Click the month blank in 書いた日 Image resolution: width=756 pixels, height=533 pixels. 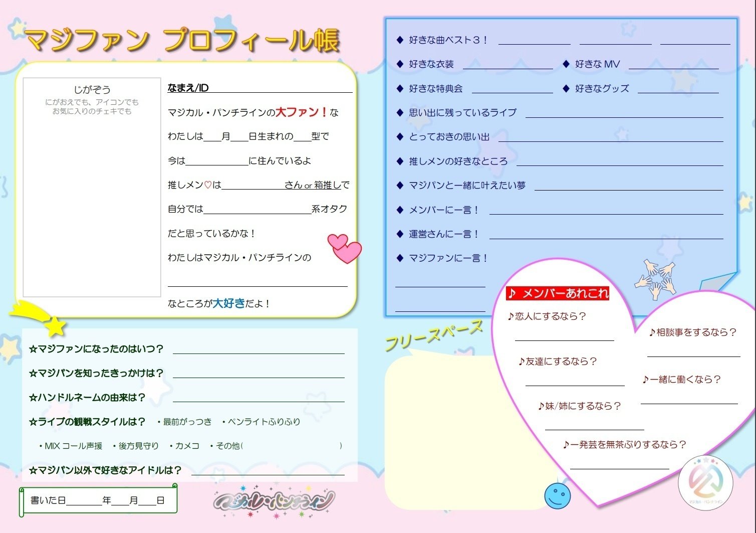pos(120,500)
